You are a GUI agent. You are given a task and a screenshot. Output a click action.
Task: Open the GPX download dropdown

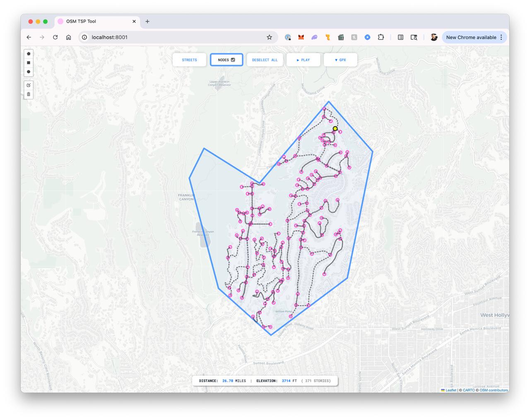pyautogui.click(x=340, y=60)
